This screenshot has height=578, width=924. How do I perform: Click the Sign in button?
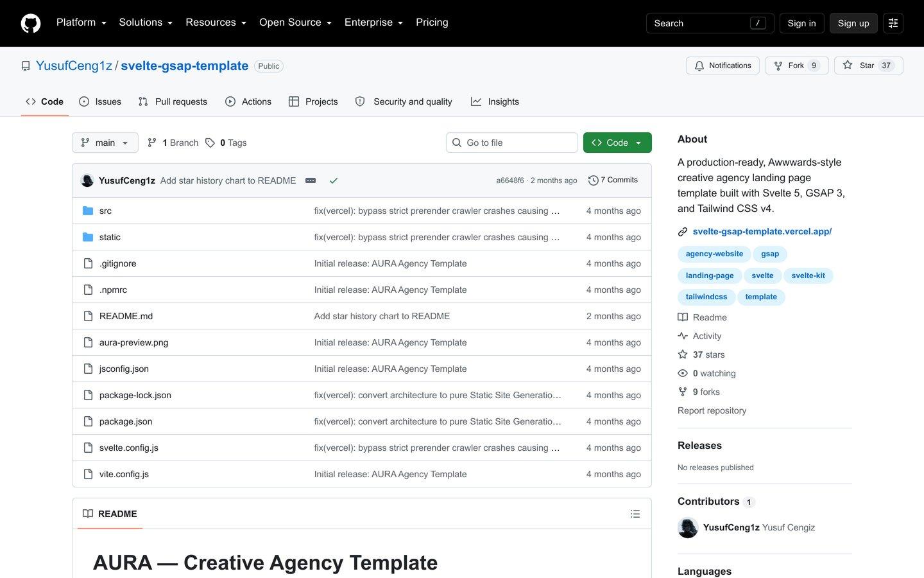pyautogui.click(x=801, y=23)
